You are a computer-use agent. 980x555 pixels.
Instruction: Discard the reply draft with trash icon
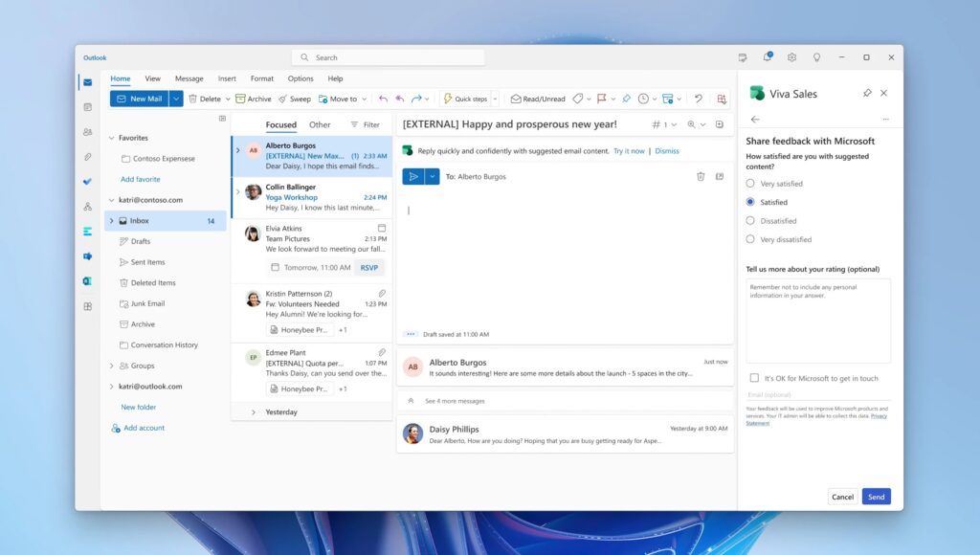[701, 176]
